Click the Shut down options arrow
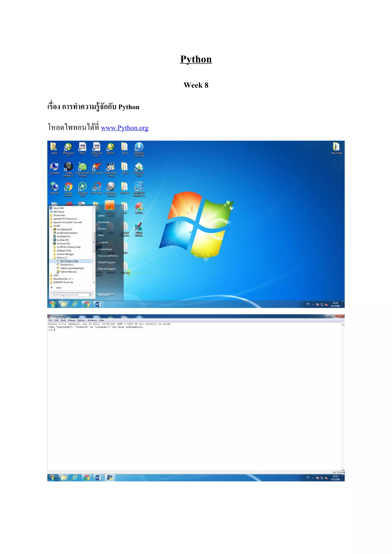The height and width of the screenshot is (554, 392). coord(113,295)
